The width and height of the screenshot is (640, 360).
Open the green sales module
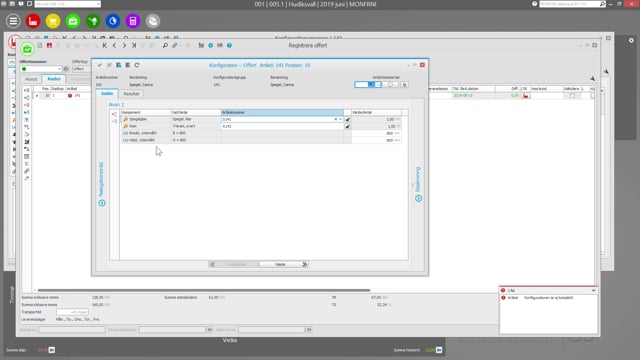pyautogui.click(x=73, y=21)
